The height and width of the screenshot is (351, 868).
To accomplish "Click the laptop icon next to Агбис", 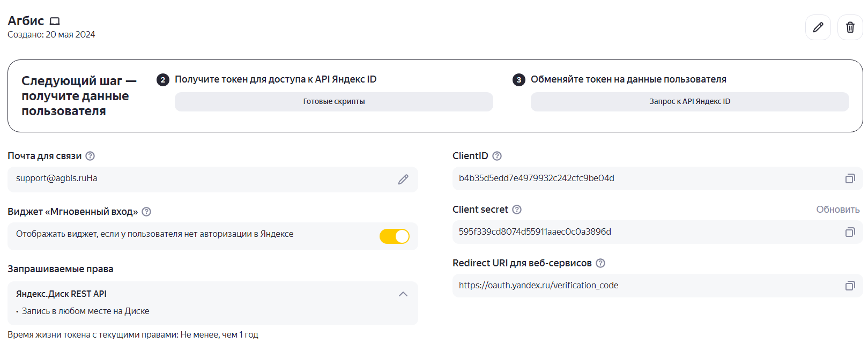I will (x=55, y=21).
